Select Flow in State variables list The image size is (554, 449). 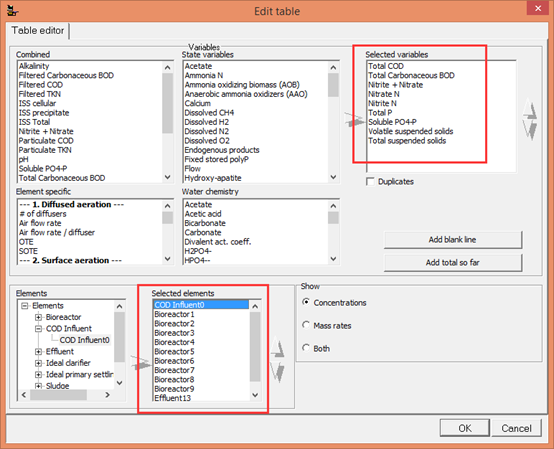pos(193,169)
